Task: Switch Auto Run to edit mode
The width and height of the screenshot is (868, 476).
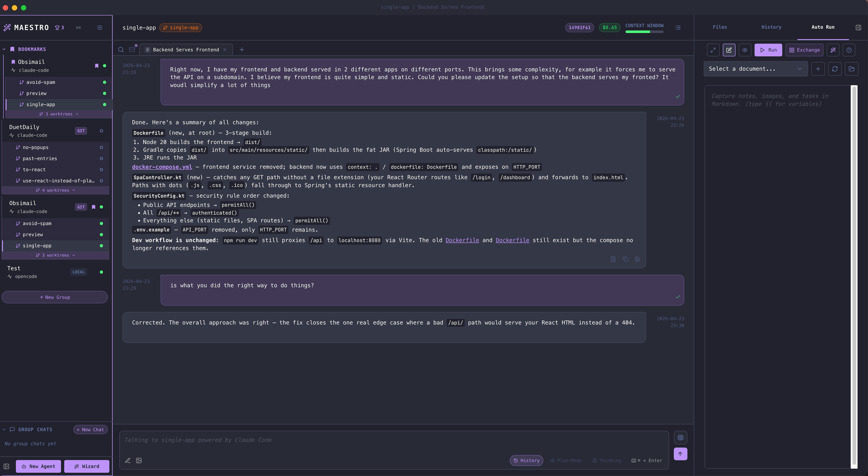Action: [729, 50]
